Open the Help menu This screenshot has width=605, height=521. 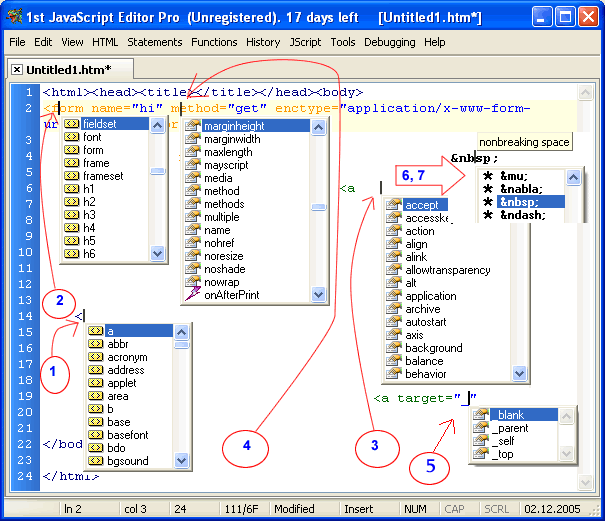coord(434,42)
